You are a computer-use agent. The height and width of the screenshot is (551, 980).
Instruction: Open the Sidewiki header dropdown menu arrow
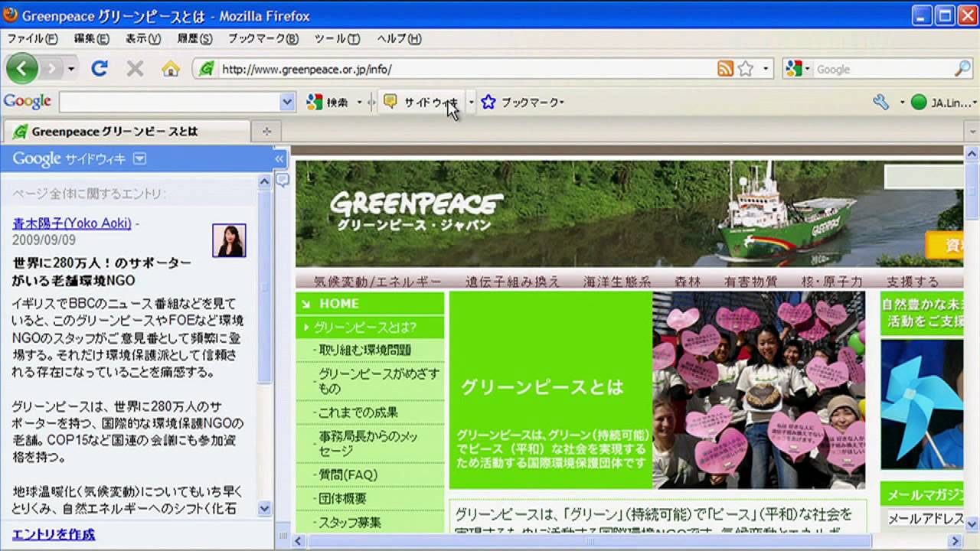tap(139, 159)
